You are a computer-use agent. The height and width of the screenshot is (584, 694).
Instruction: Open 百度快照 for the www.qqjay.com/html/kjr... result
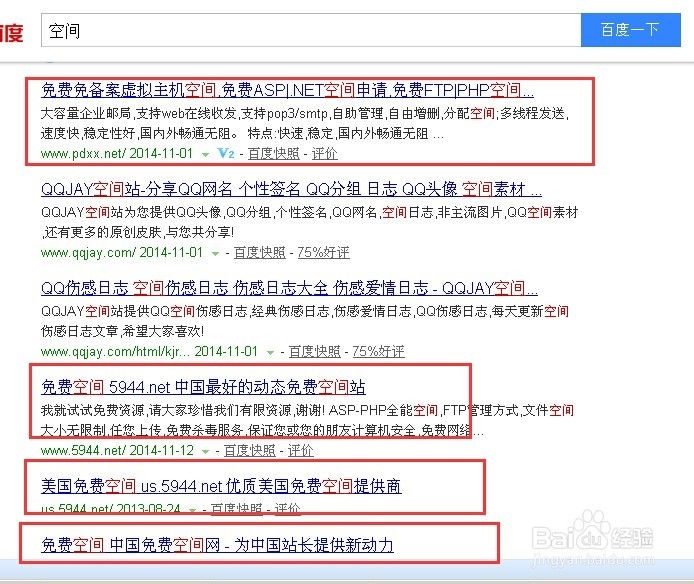coord(315,352)
